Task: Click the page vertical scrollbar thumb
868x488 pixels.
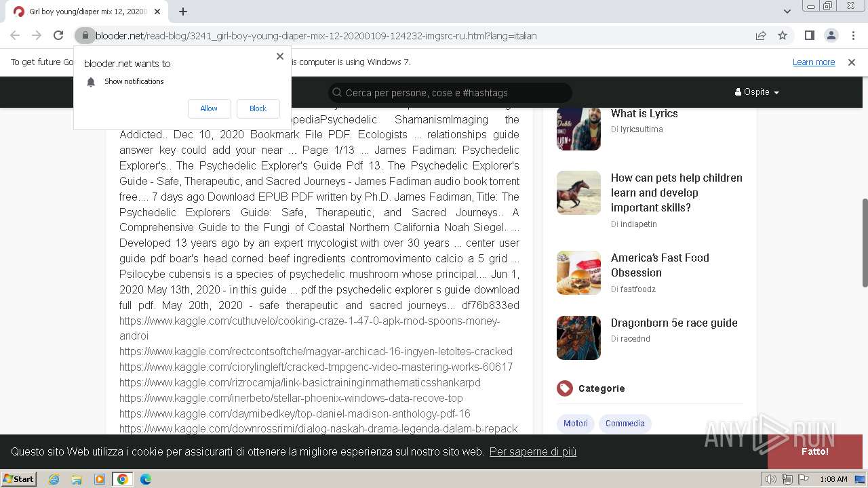Action: [x=864, y=243]
